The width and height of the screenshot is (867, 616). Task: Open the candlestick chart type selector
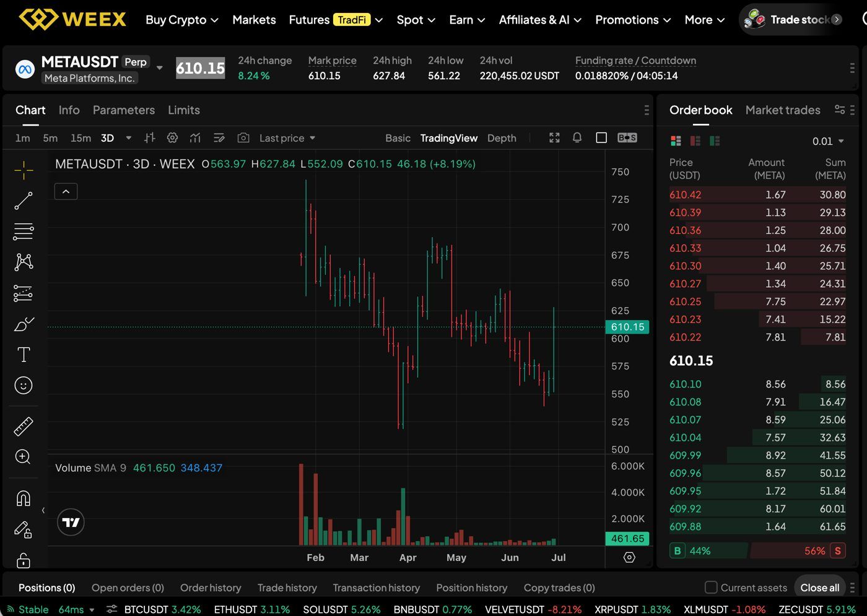pos(150,137)
